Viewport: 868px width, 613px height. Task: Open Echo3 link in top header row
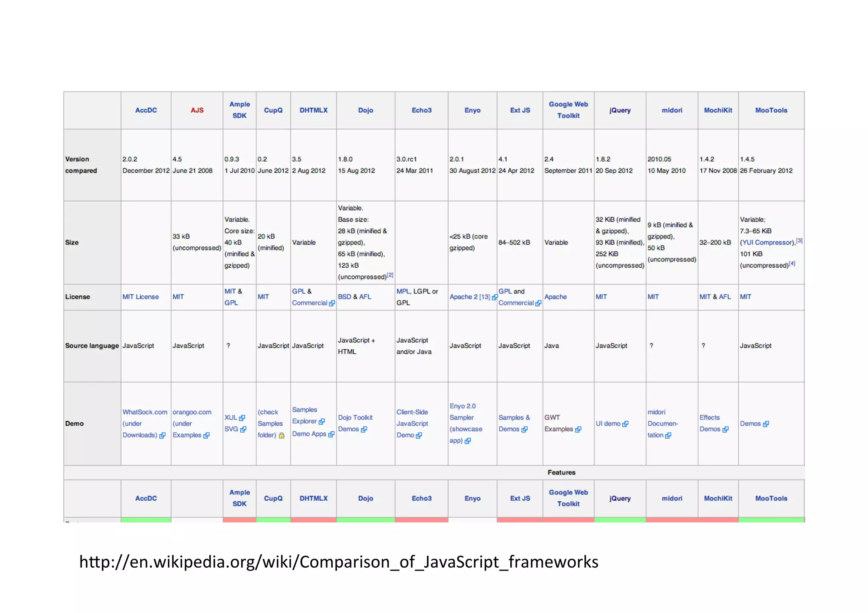(422, 110)
